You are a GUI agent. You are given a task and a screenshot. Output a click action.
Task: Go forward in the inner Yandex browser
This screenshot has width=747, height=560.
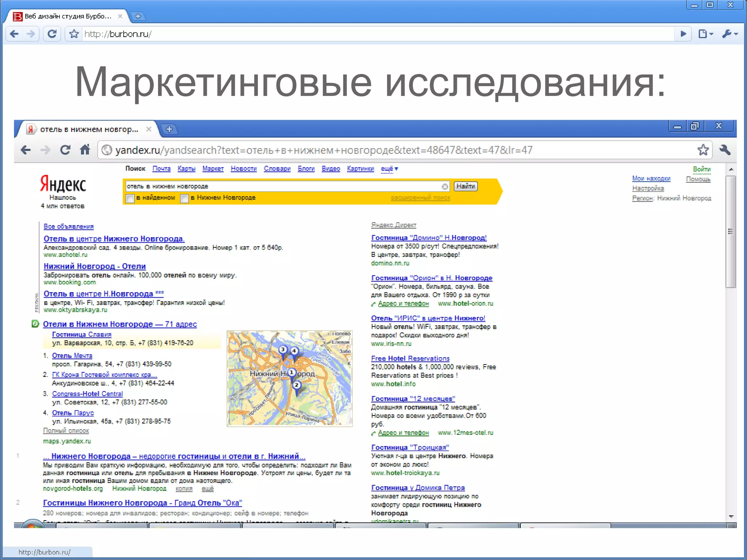(45, 150)
